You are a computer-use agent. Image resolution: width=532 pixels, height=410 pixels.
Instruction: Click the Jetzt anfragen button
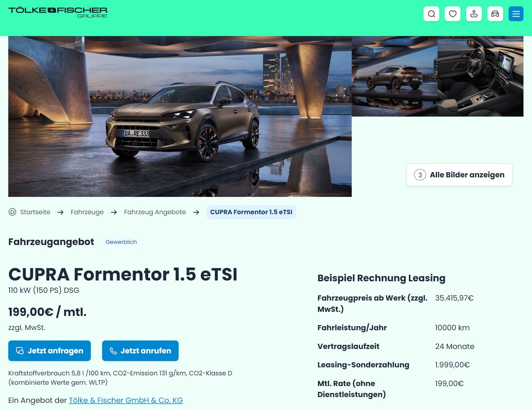click(50, 351)
